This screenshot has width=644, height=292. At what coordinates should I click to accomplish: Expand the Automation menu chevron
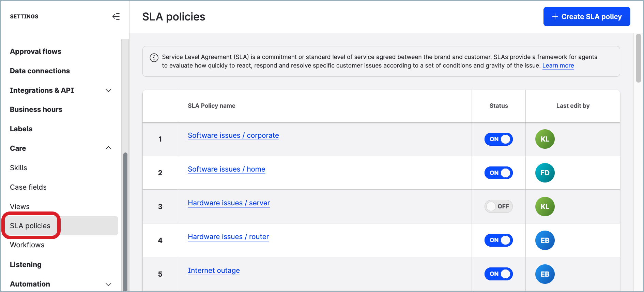pyautogui.click(x=108, y=284)
